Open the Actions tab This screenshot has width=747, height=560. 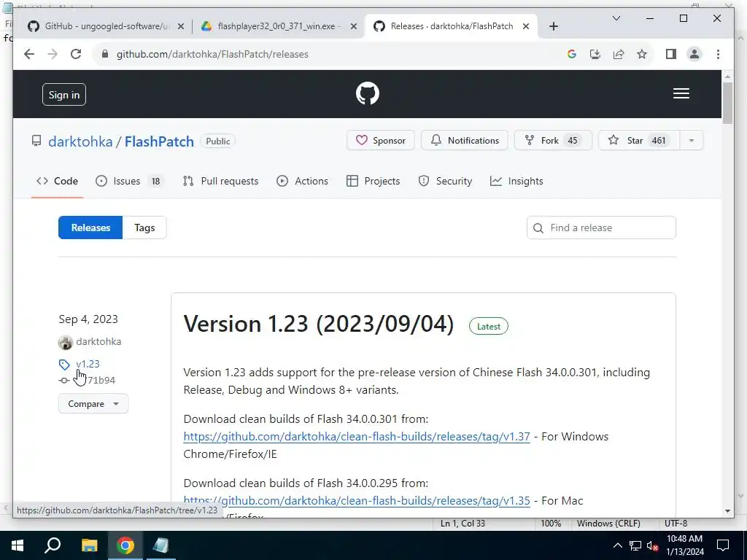tap(302, 181)
